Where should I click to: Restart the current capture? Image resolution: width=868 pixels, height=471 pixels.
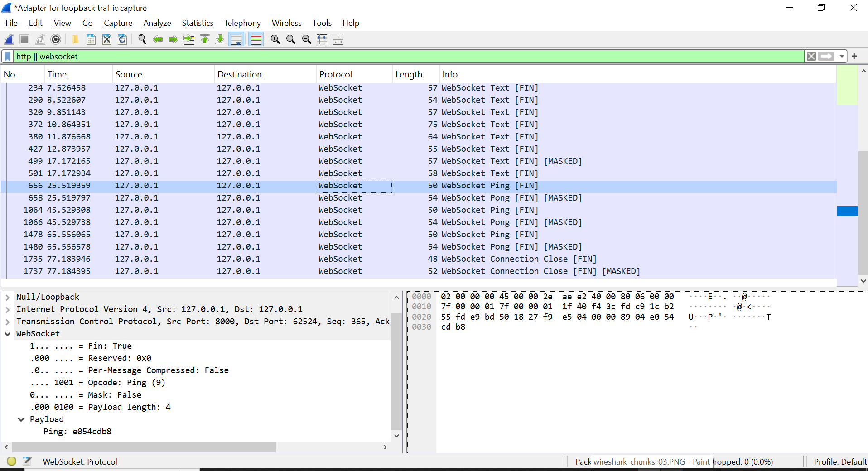pyautogui.click(x=40, y=39)
